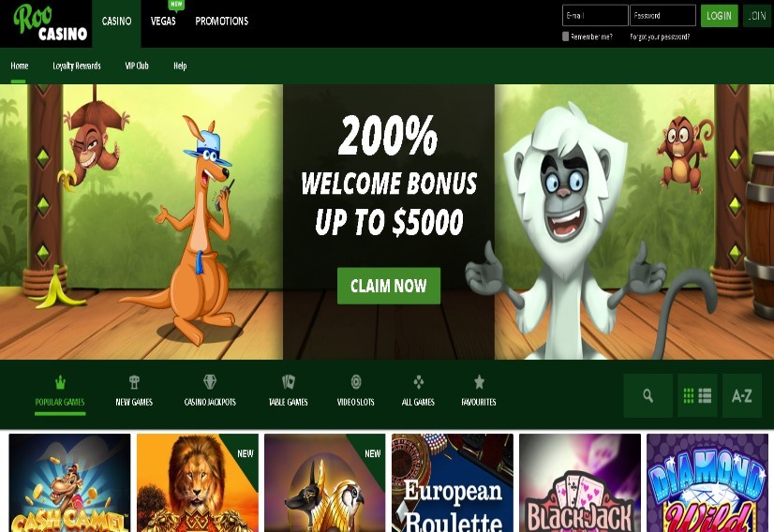Click the game search magnifier icon
The image size is (774, 532).
[x=647, y=396]
